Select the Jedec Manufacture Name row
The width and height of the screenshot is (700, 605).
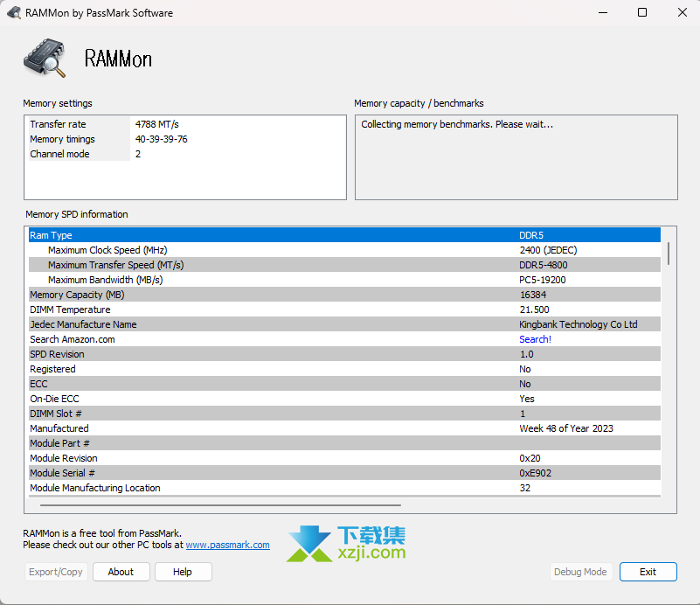344,324
